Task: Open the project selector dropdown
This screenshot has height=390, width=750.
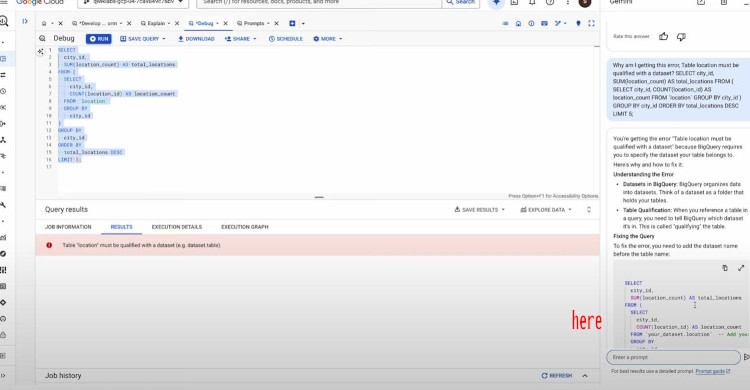Action: click(133, 3)
